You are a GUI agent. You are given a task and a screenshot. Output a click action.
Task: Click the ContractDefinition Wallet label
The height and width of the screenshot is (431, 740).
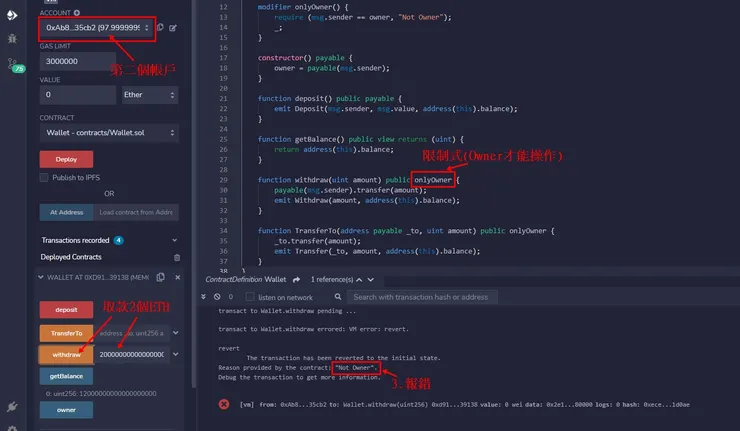(245, 279)
